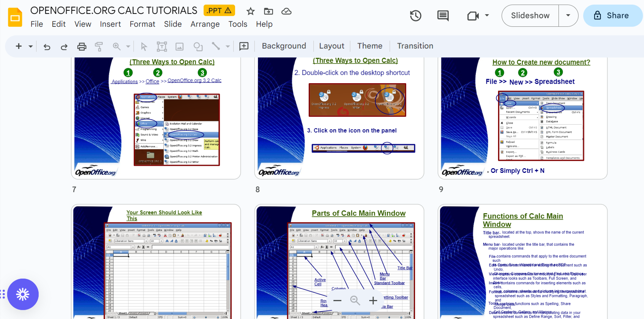Screen dimensions: 644x319
Task: Click the purple assistant floating button
Action: tap(23, 294)
